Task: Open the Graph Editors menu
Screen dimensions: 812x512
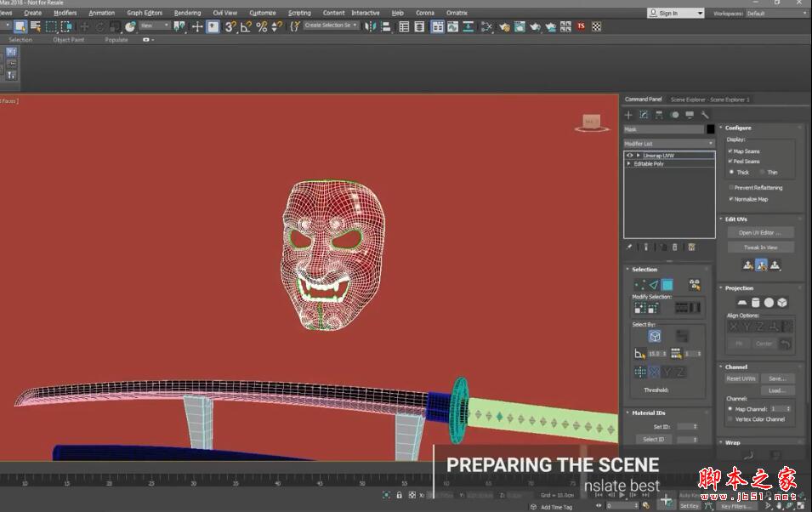Action: pyautogui.click(x=145, y=13)
